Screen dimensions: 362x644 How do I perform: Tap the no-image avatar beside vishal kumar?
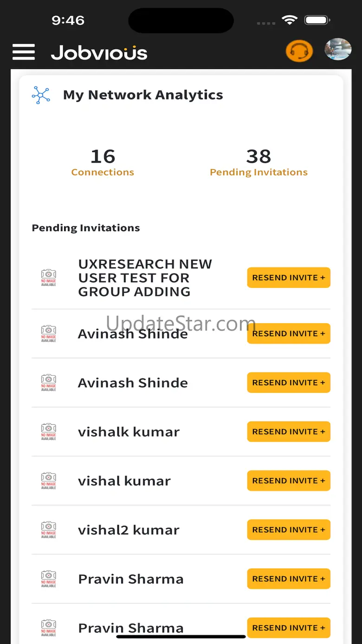click(x=49, y=481)
